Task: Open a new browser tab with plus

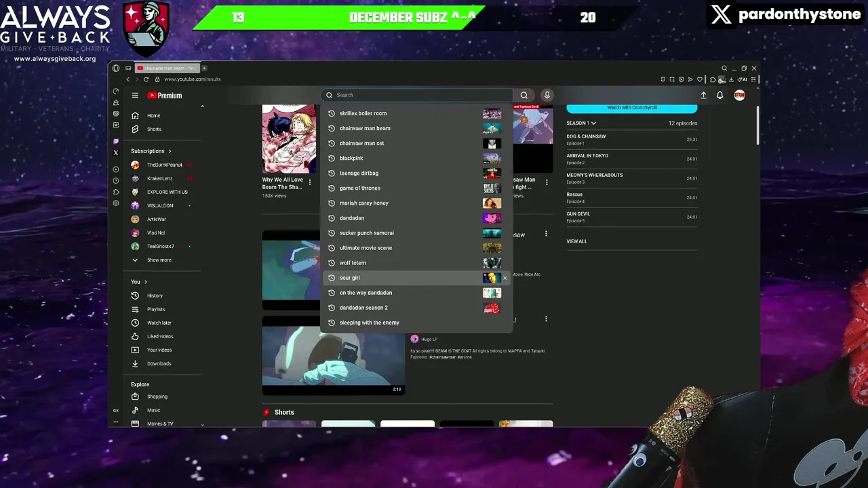Action: (x=204, y=68)
